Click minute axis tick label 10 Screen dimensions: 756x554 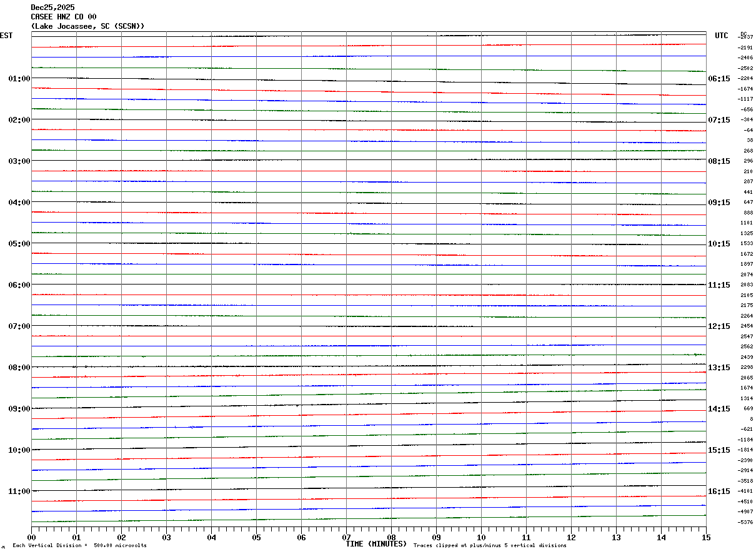[481, 537]
